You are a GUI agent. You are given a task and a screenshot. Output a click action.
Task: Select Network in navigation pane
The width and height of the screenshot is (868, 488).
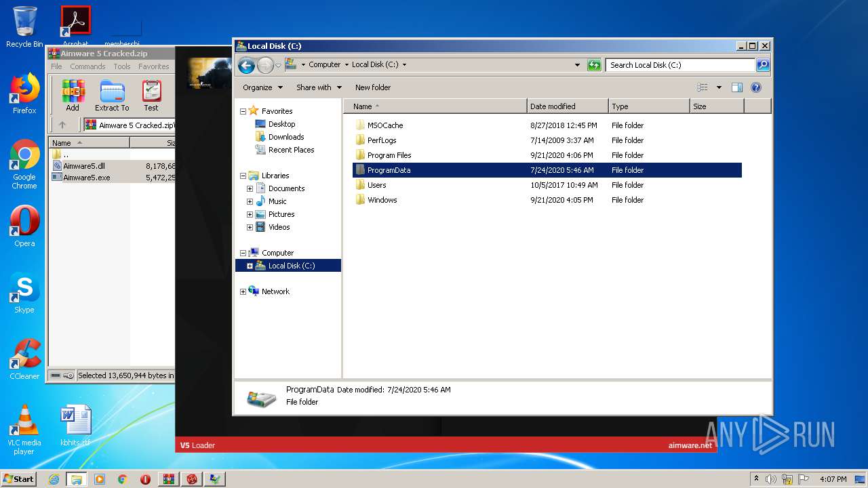[275, 291]
